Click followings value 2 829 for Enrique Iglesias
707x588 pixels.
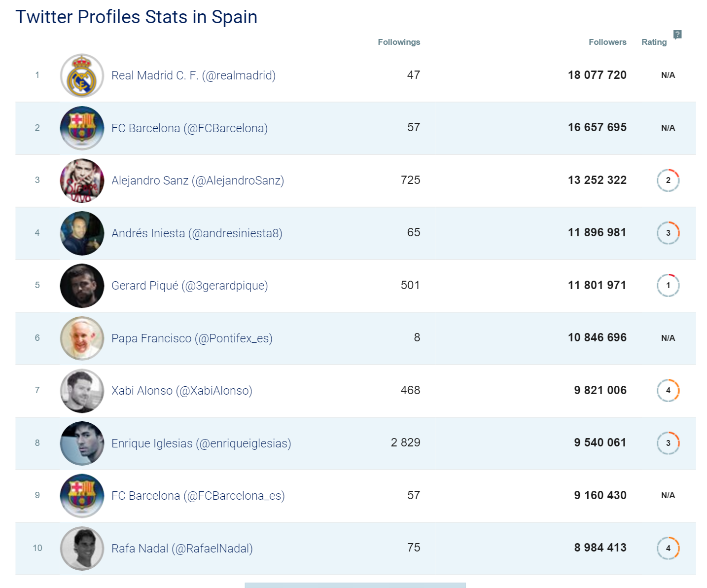coord(405,442)
